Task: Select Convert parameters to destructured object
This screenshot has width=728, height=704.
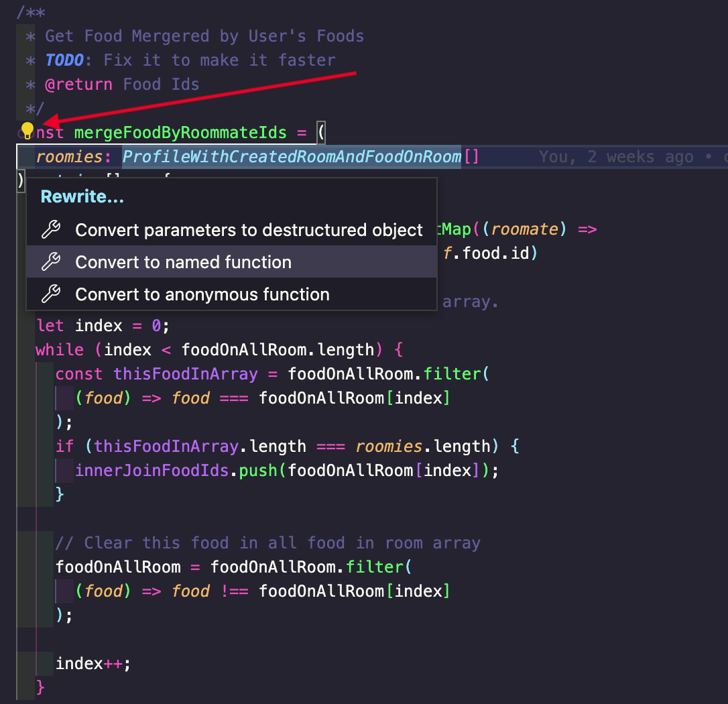Action: [232, 230]
